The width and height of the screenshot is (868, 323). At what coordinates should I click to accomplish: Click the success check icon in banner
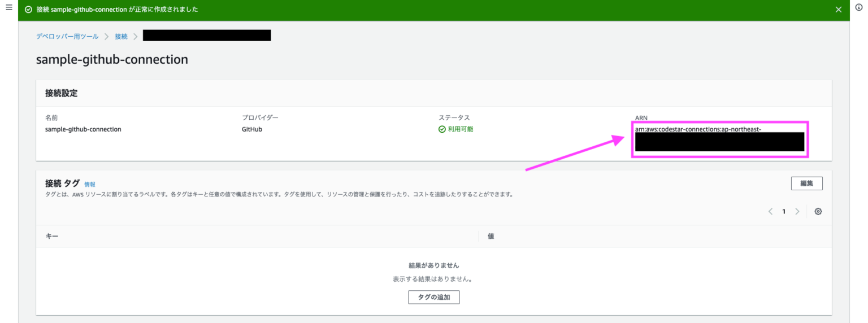pyautogui.click(x=28, y=10)
